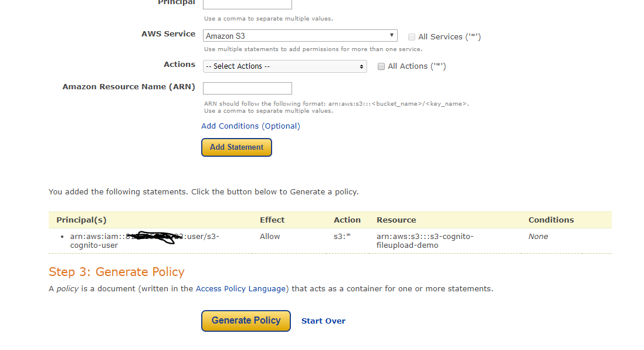Click the Add Conditions link
644x350 pixels.
[229, 126]
